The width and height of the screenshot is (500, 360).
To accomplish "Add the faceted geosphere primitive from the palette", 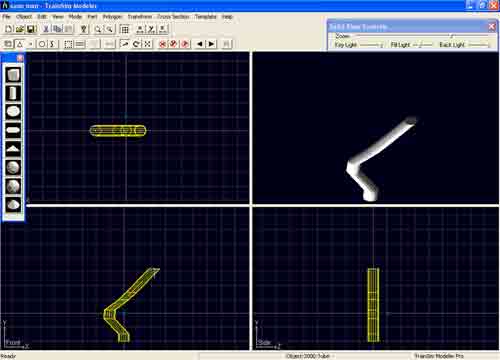I will pyautogui.click(x=13, y=186).
